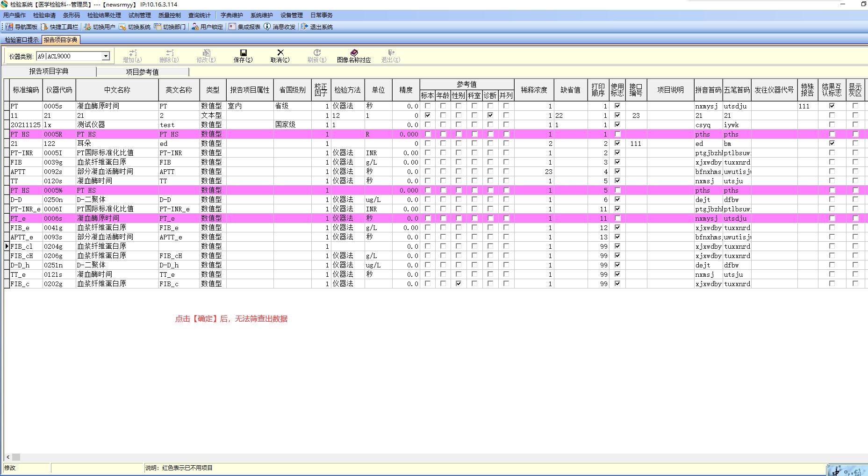
Task: Toggle 结果互认标志 checkbox for PT row
Action: pos(832,106)
